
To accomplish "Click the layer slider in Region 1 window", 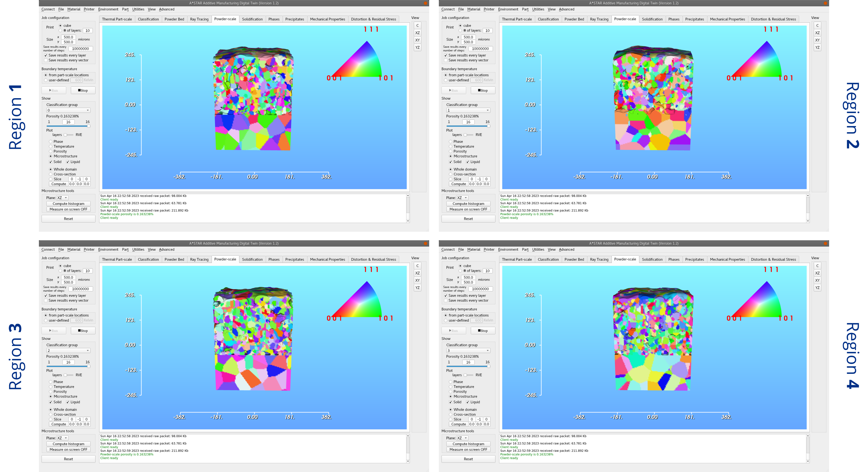I will [x=68, y=126].
